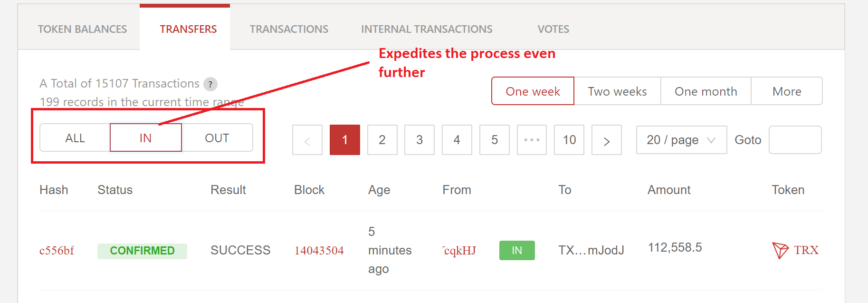Viewport: 868px width, 303px height.
Task: Click the question mark help icon
Action: pos(210,84)
